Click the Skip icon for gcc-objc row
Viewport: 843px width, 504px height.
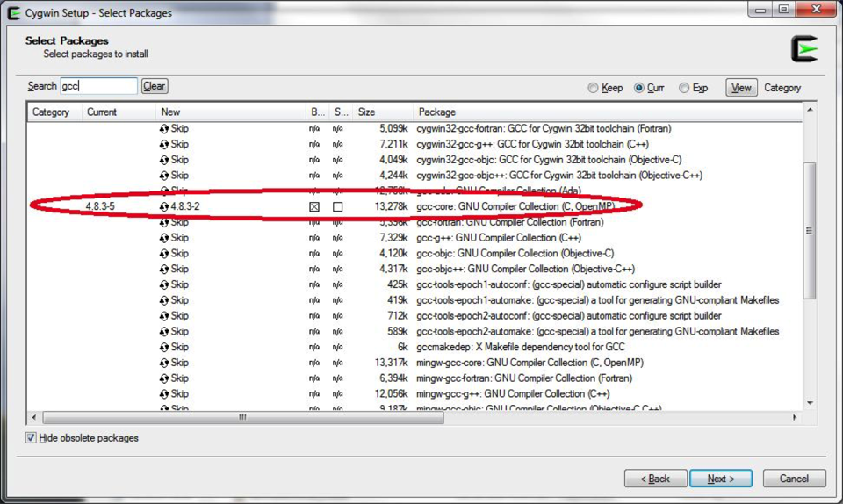click(x=164, y=254)
